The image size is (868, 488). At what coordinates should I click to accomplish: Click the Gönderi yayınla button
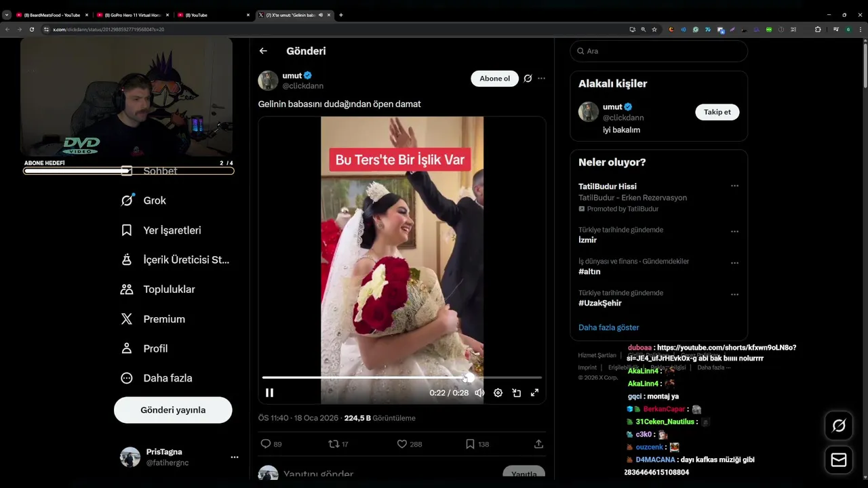[x=173, y=410]
